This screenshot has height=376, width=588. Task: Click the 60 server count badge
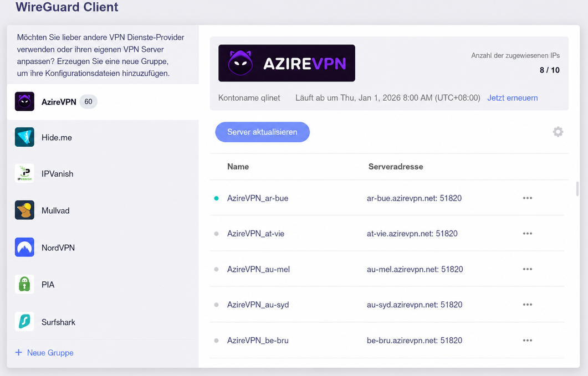(88, 101)
